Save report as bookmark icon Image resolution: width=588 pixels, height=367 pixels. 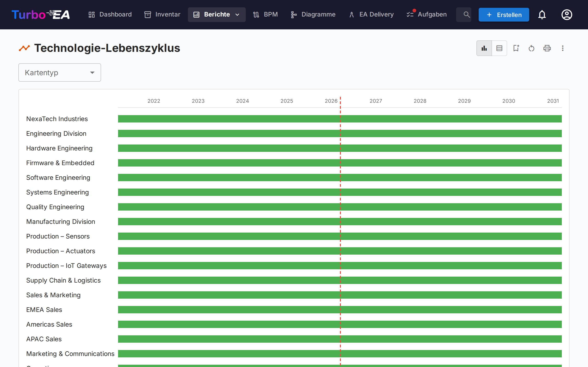click(x=516, y=48)
